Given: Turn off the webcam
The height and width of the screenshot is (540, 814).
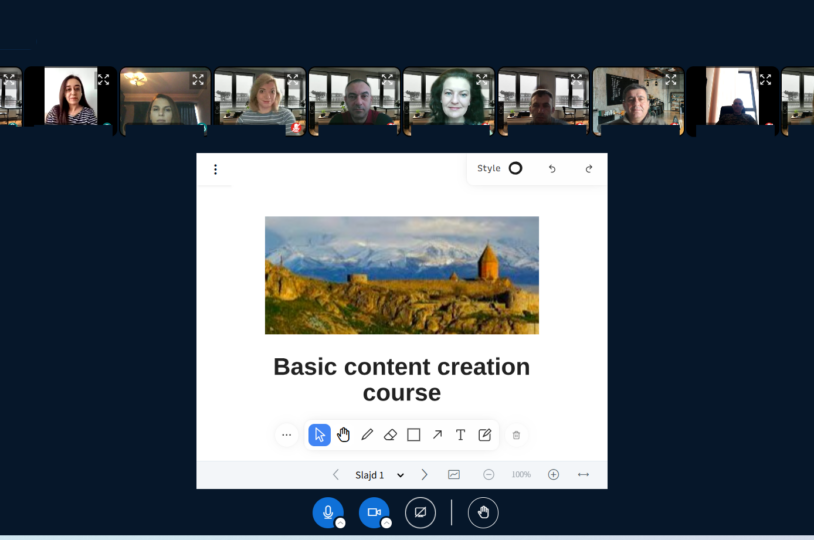Looking at the screenshot, I should tap(373, 512).
